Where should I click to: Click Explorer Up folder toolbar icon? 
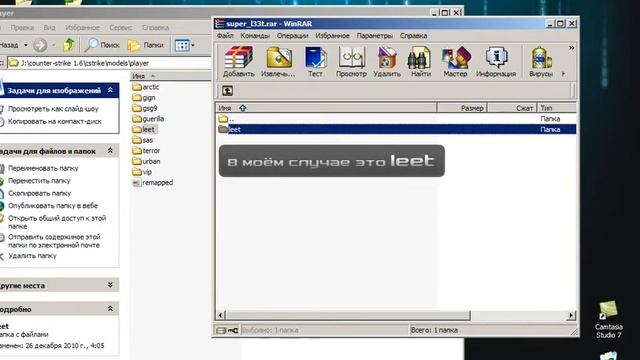pos(69,45)
